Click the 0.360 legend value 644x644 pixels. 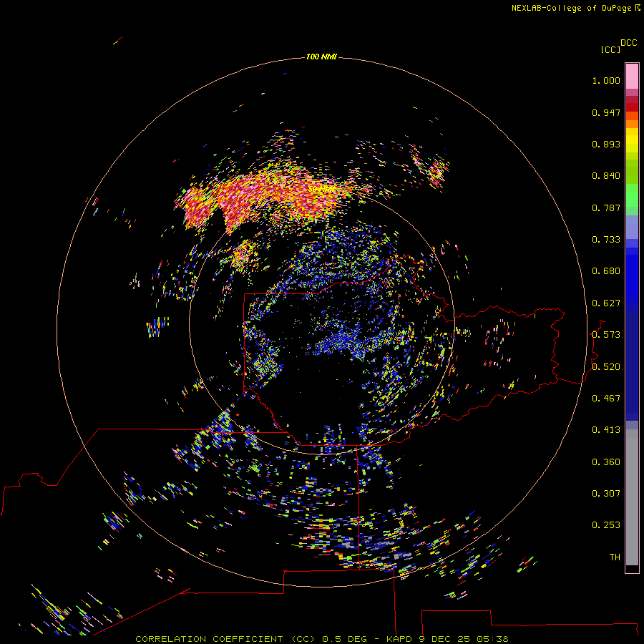coord(606,462)
